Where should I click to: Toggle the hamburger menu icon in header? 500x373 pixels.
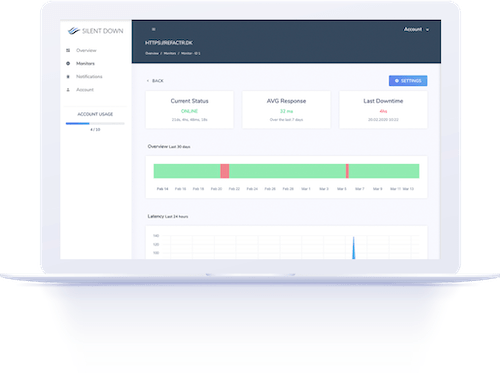(x=154, y=29)
